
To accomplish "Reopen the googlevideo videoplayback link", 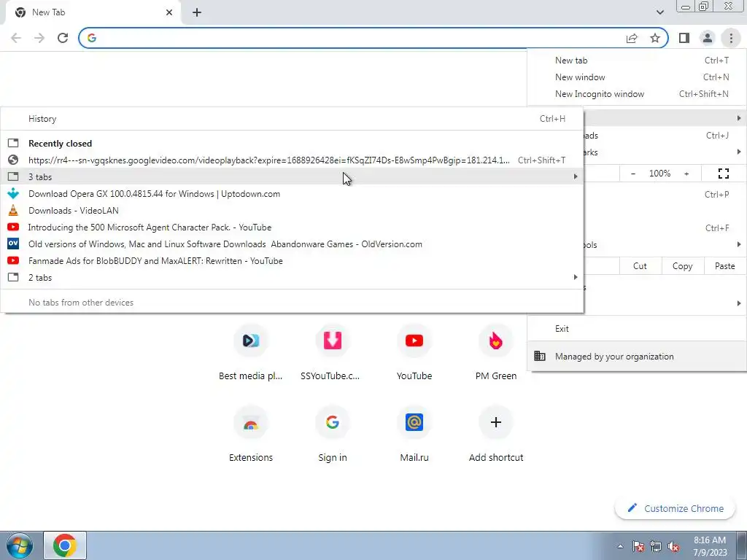I will [292, 160].
